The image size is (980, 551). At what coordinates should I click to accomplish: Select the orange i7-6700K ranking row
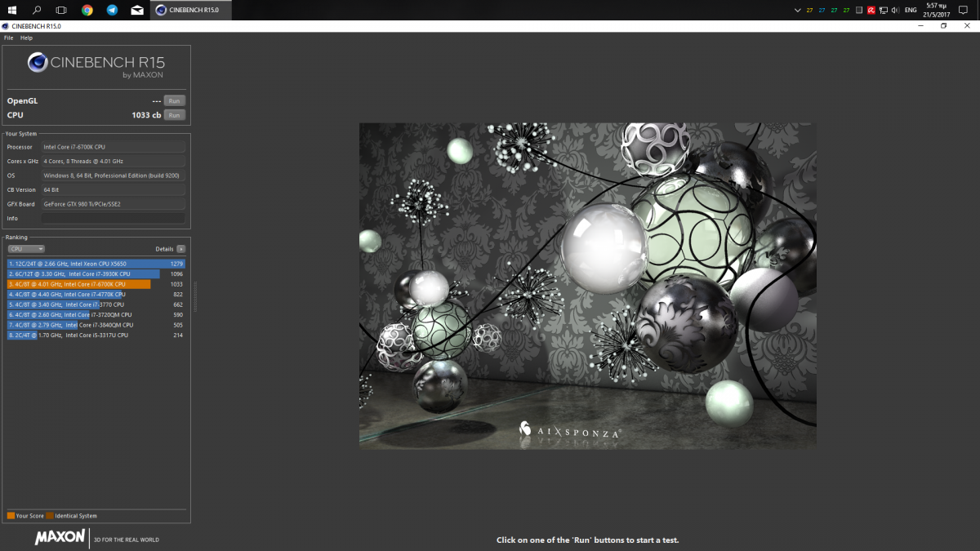[96, 284]
